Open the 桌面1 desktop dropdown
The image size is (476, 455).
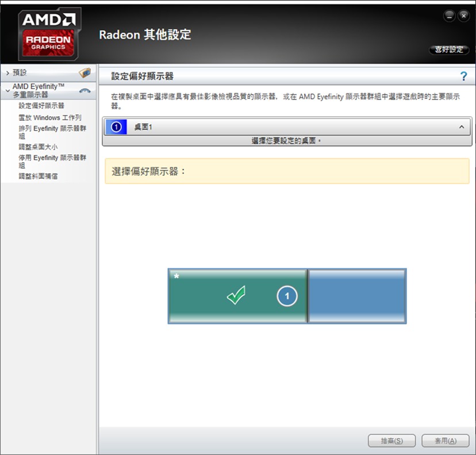point(287,127)
